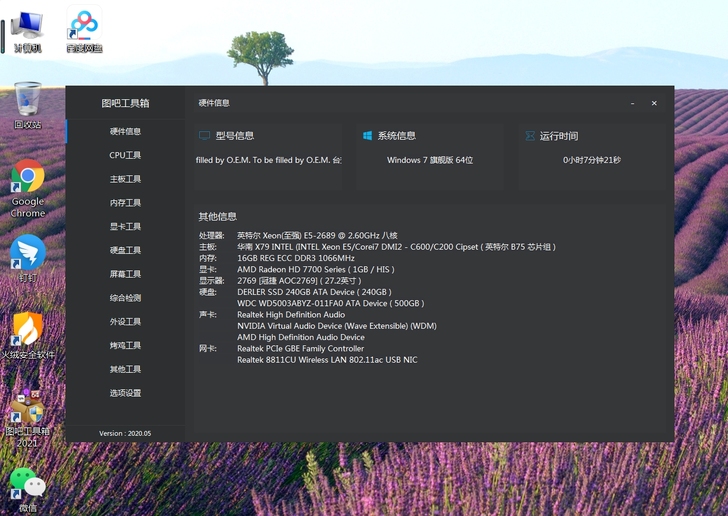This screenshot has height=516, width=728.
Task: Click the Realtek 8811CU Wireless LAN line
Action: click(x=327, y=360)
